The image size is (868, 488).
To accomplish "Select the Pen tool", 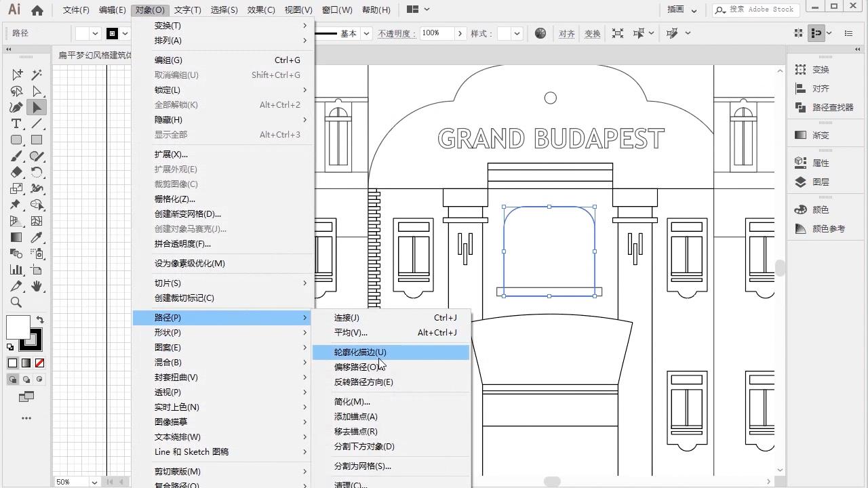I will tap(16, 107).
